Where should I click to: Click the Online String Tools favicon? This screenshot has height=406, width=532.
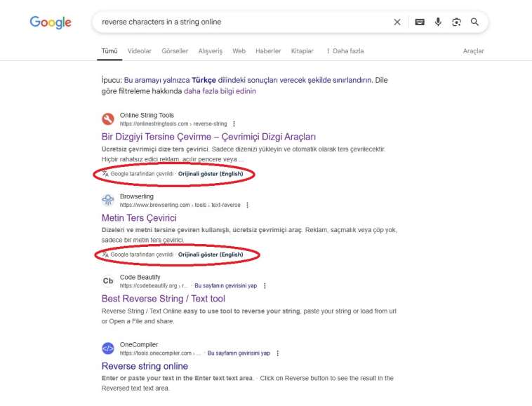coord(107,119)
